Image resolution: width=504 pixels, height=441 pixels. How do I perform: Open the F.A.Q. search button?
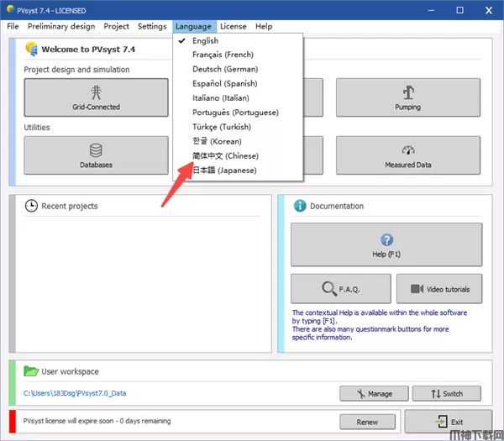coord(340,289)
